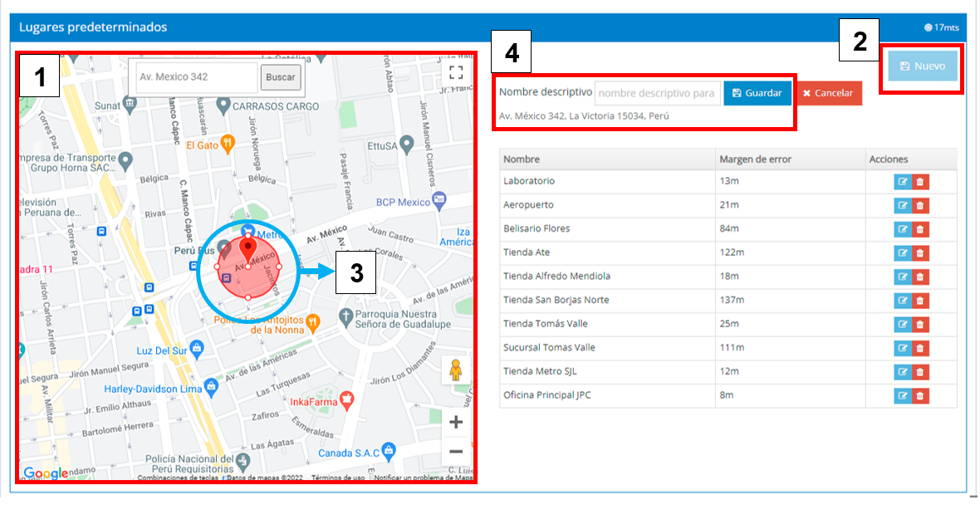Delete the Oficina Principal JPC entry
Image resolution: width=980 pixels, height=505 pixels.
point(919,396)
